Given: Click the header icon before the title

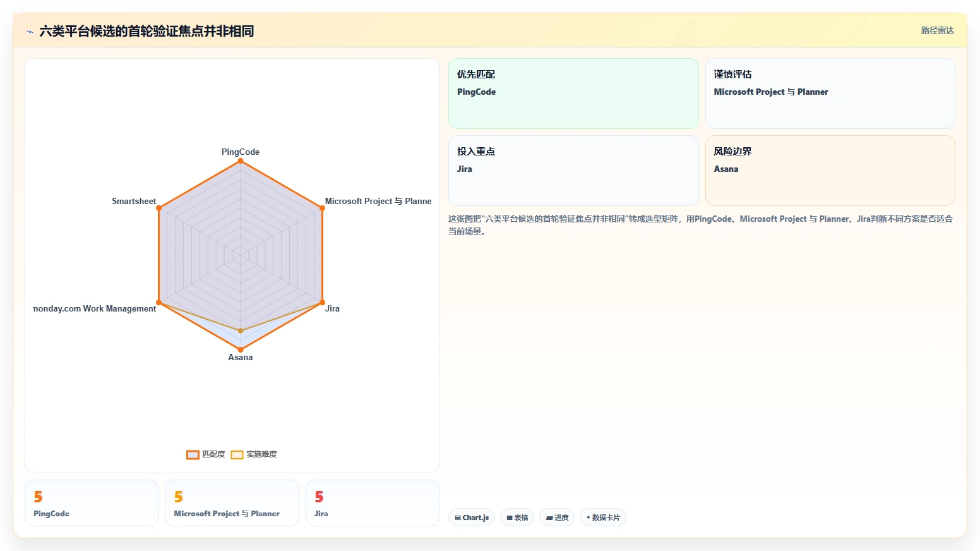Looking at the screenshot, I should [x=30, y=32].
